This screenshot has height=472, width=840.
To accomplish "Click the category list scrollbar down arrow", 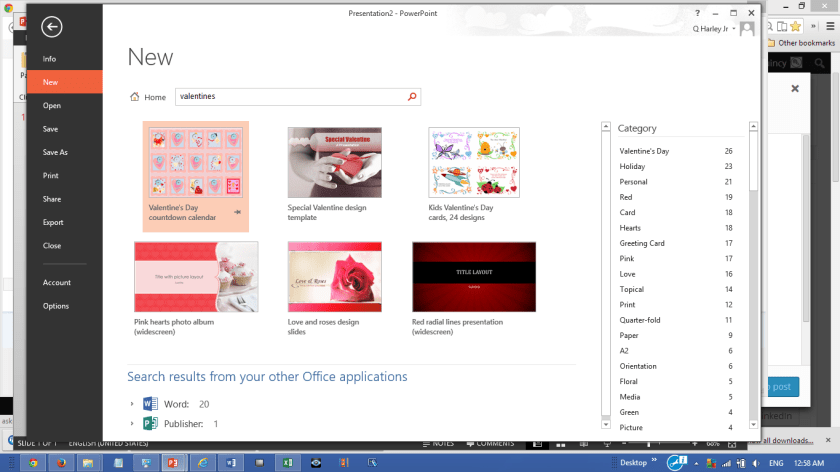I will pos(605,420).
